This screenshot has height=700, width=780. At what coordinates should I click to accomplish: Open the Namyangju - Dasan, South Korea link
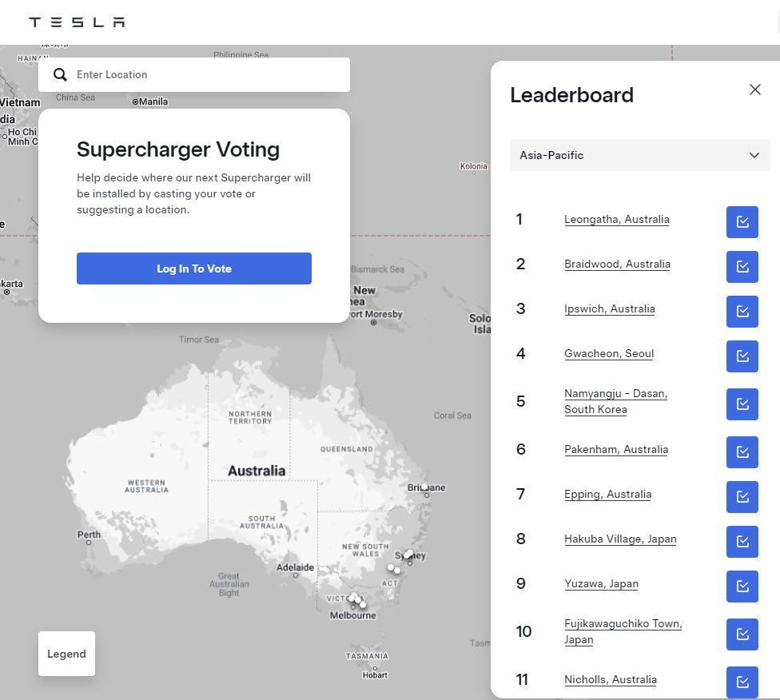615,401
